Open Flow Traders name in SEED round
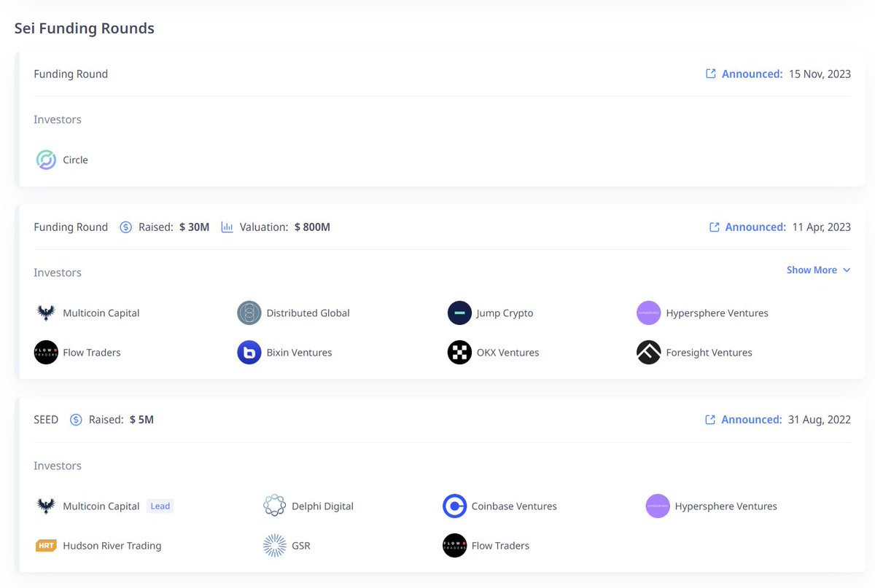The width and height of the screenshot is (875, 588). [500, 546]
